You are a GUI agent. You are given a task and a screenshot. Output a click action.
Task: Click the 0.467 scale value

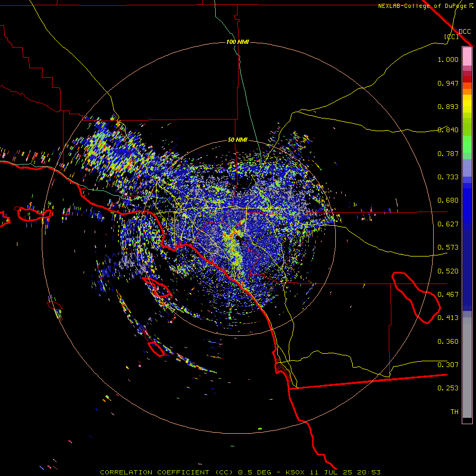point(448,295)
